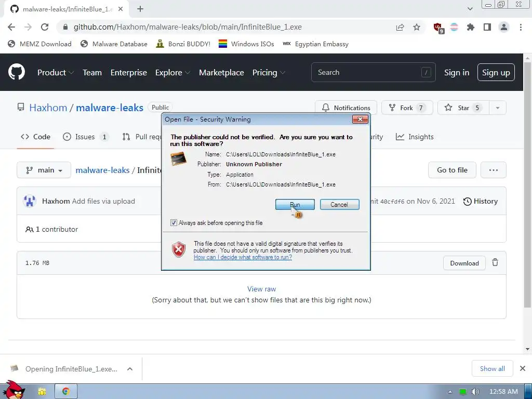Image resolution: width=532 pixels, height=399 pixels.
Task: Click the Angry Bird Start button
Action: click(x=14, y=390)
